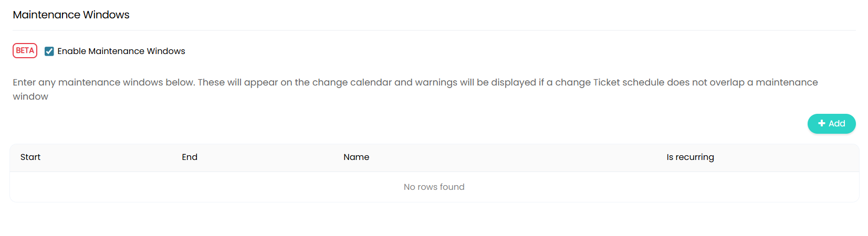Click "Add" text on the teal button
The height and width of the screenshot is (236, 868).
click(x=837, y=124)
